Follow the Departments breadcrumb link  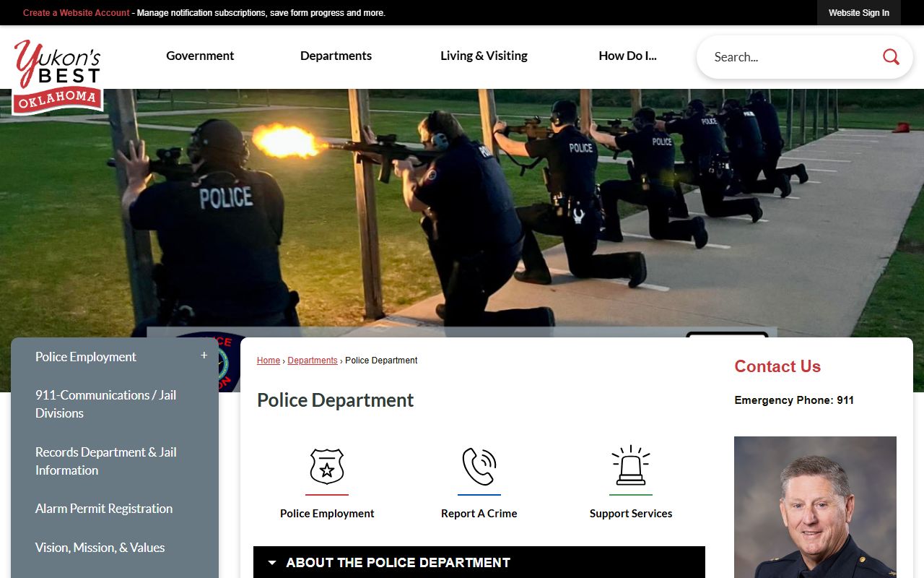313,361
